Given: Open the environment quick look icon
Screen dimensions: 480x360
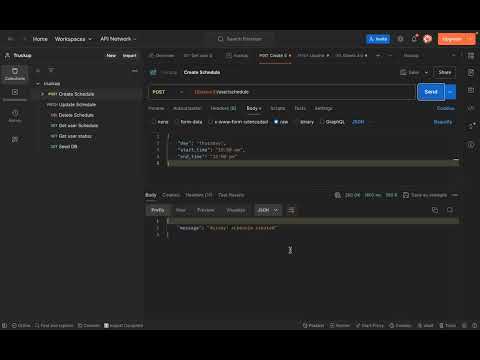Looking at the screenshot, I should click(471, 56).
